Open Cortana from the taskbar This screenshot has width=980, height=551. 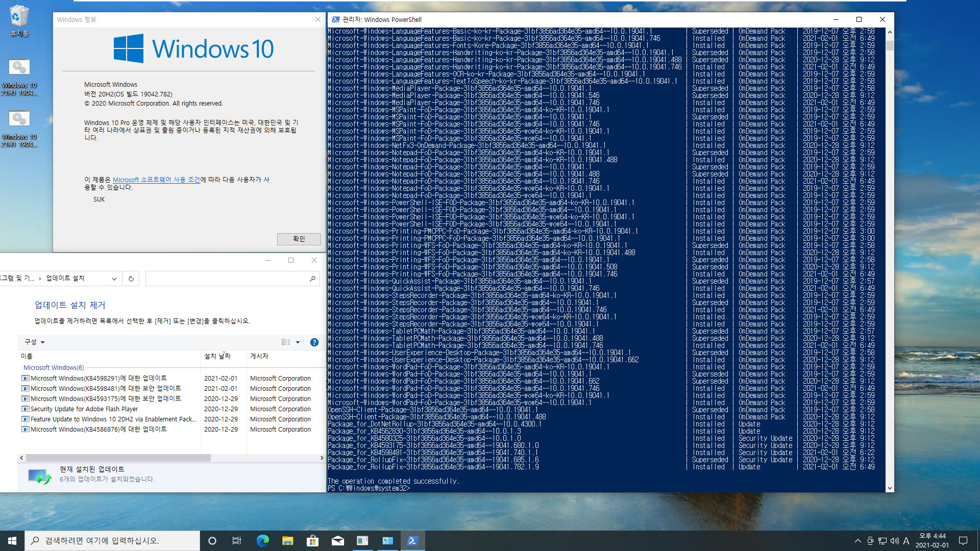point(212,541)
